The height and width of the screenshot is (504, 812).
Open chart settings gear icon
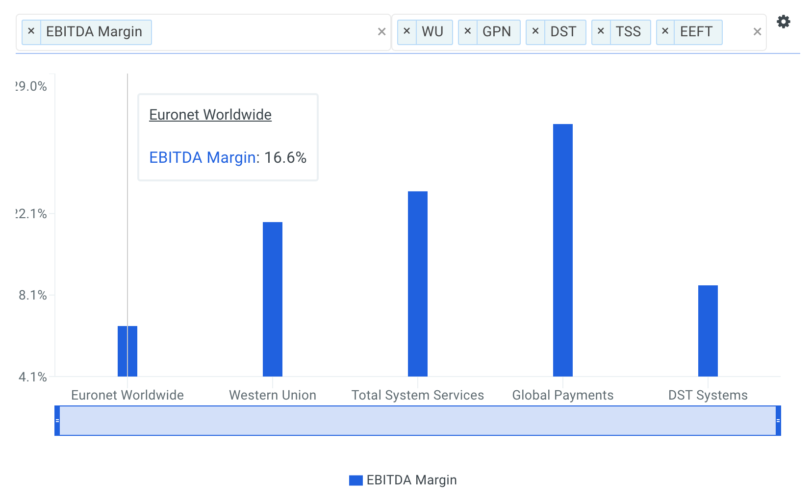[x=784, y=22]
